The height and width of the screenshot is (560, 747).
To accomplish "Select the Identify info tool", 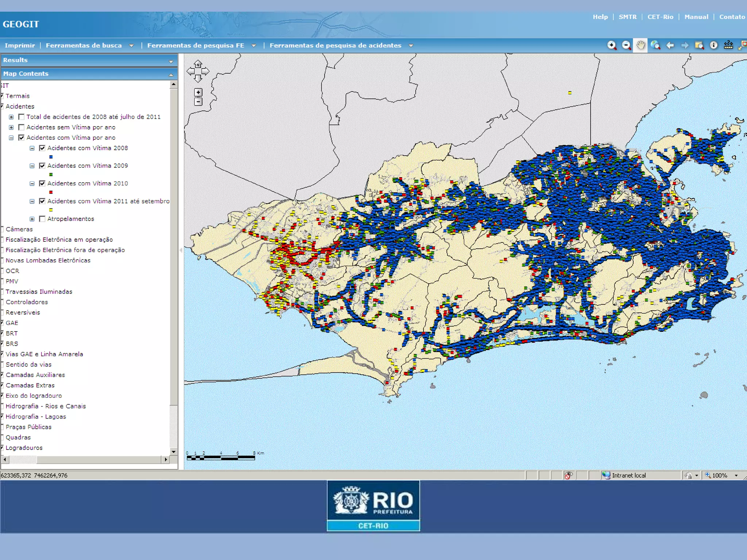I will 713,45.
